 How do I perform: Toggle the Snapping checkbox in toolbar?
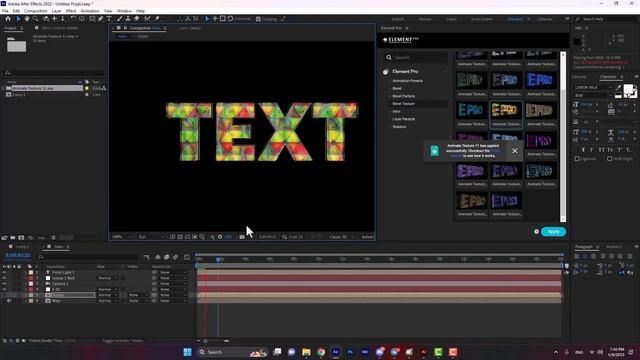point(258,19)
